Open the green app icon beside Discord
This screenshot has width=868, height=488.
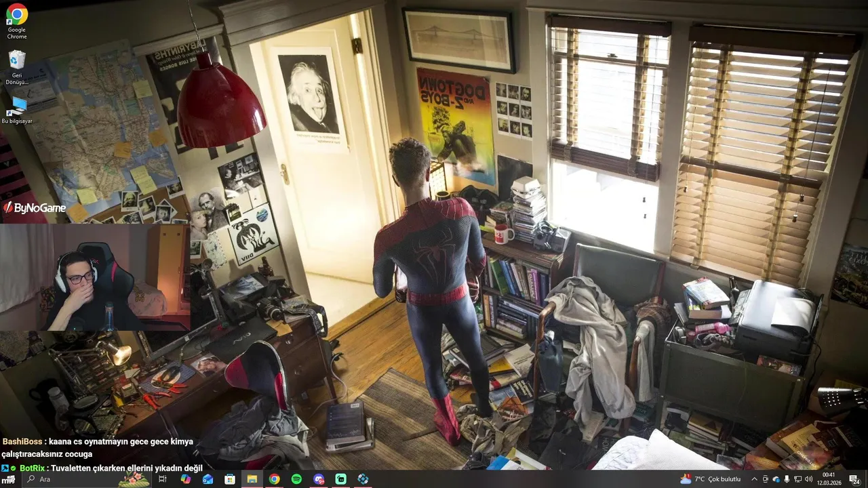pyautogui.click(x=341, y=479)
